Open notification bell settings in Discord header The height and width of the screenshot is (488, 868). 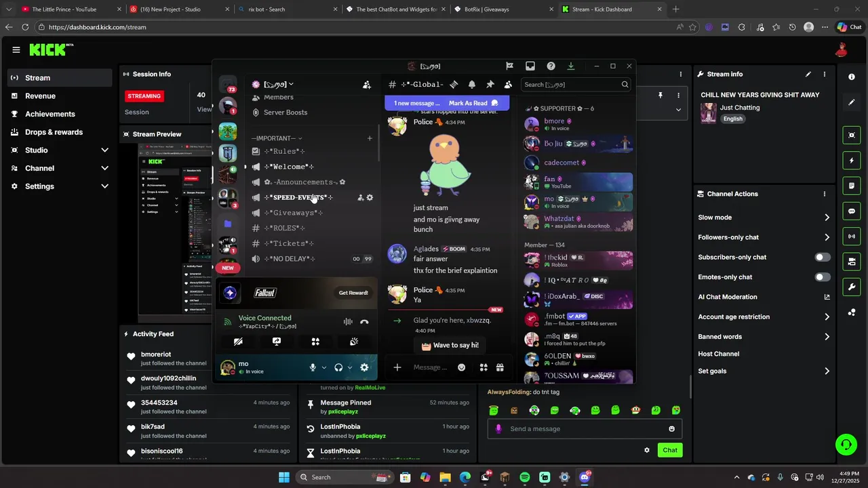point(472,85)
